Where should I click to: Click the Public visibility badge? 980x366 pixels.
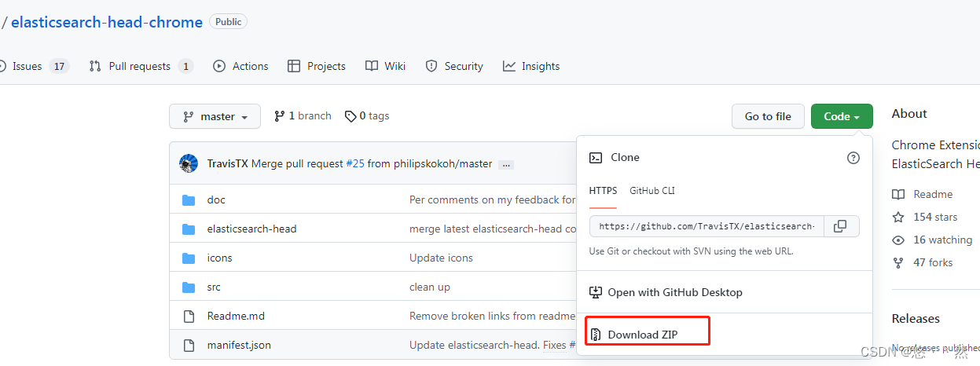229,22
